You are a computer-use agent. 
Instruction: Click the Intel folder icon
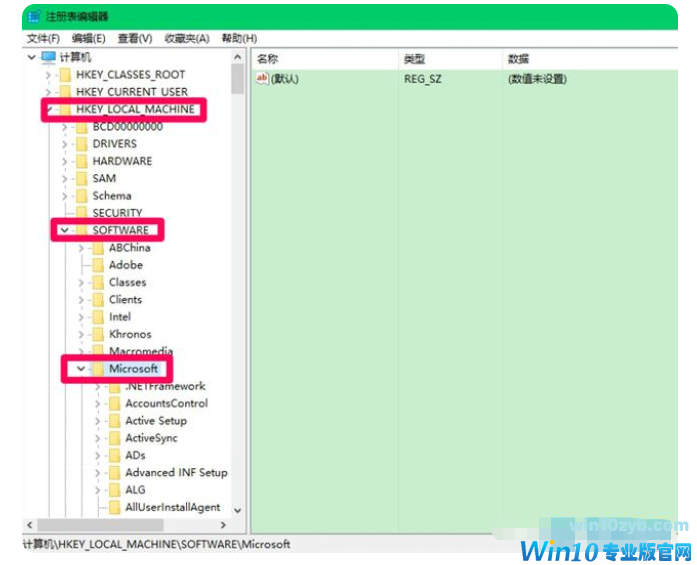click(x=98, y=317)
